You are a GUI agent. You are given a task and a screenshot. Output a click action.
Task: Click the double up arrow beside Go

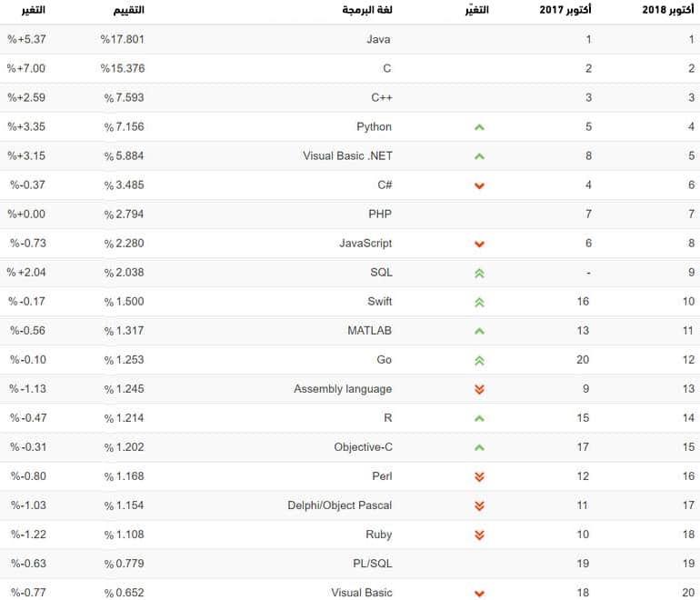(x=479, y=360)
